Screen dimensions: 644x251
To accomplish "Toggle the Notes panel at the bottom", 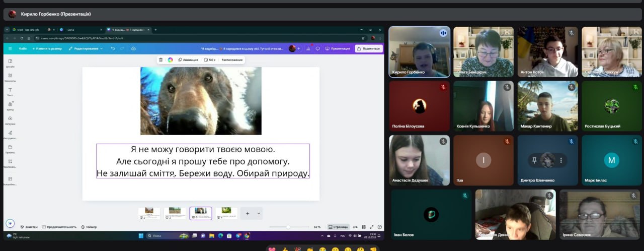I will pos(29,227).
